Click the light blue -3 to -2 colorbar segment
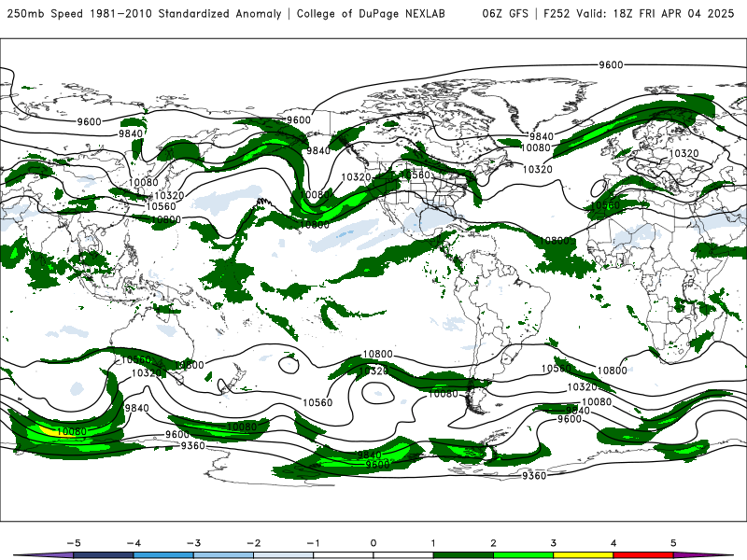747x560 pixels. tap(223, 555)
